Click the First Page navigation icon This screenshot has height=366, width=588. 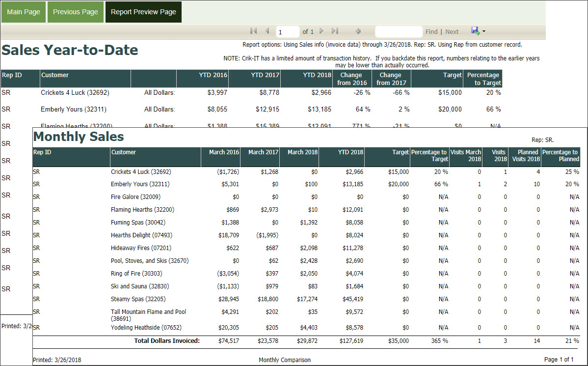(x=253, y=31)
